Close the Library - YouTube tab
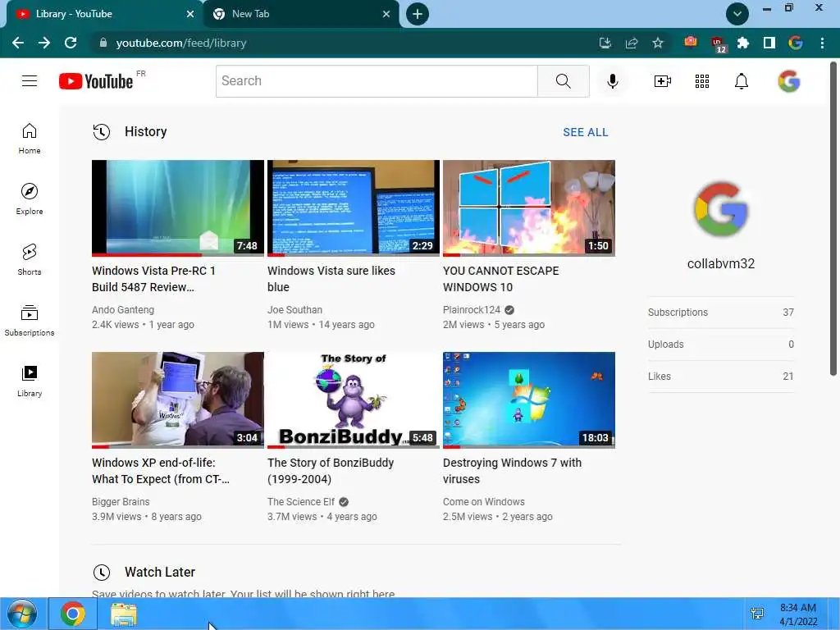 [190, 14]
